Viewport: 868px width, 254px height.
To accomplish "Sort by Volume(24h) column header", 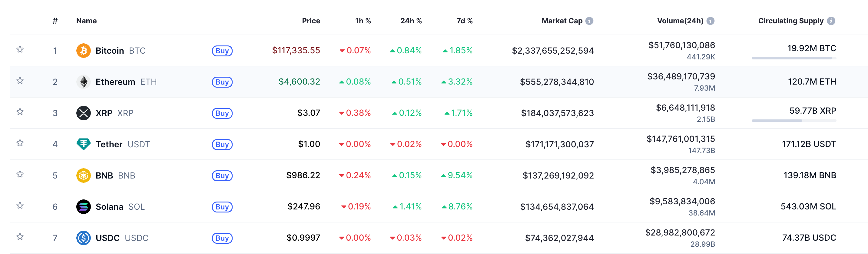I will pos(680,21).
